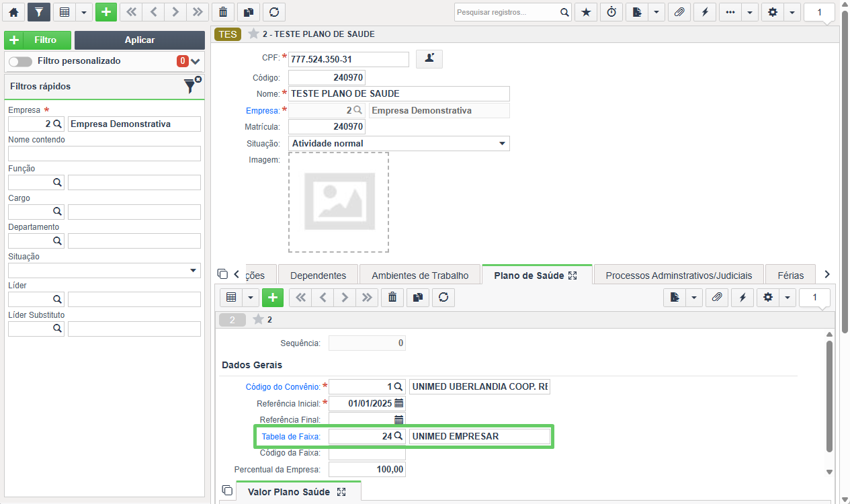Switch to the Dependentes tab
This screenshot has width=850, height=504.
[318, 276]
